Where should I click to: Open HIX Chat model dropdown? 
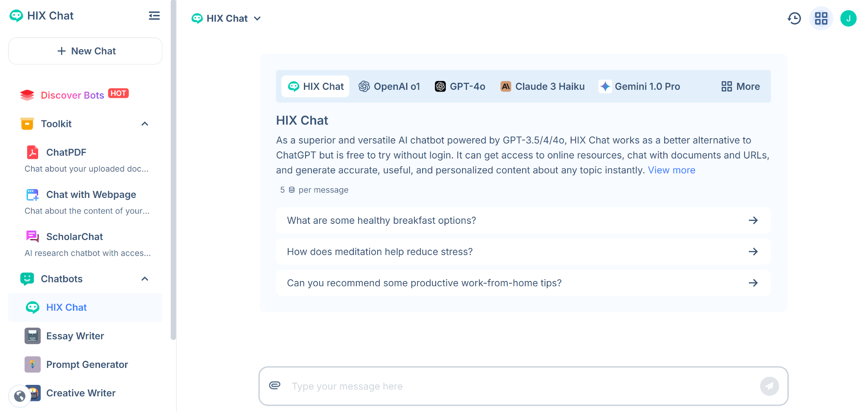(x=226, y=18)
